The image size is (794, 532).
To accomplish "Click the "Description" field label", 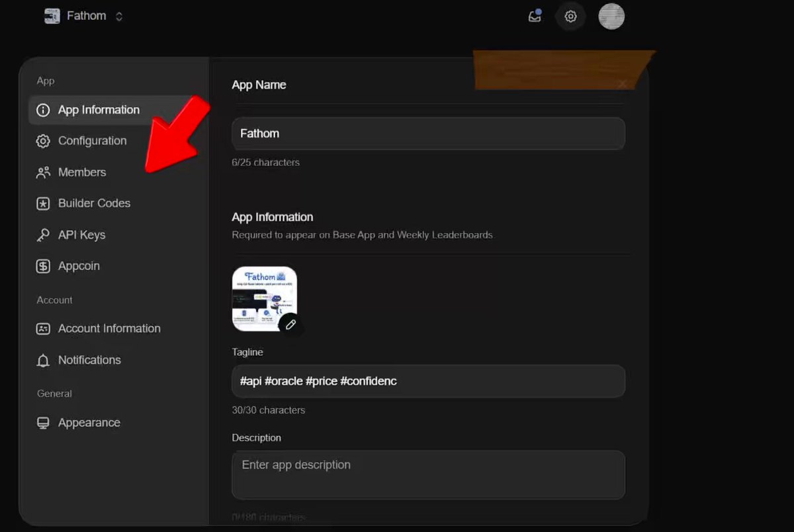I will click(256, 438).
